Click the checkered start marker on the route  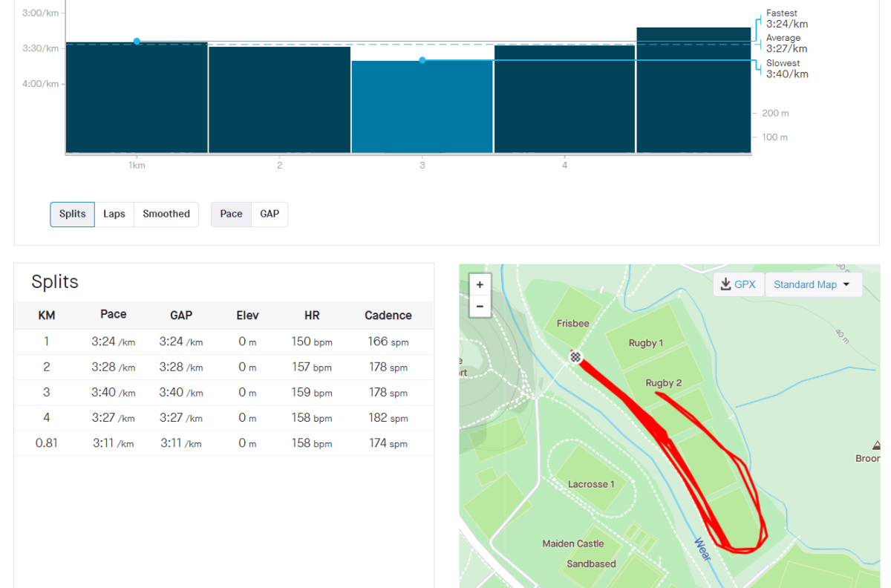pos(575,357)
